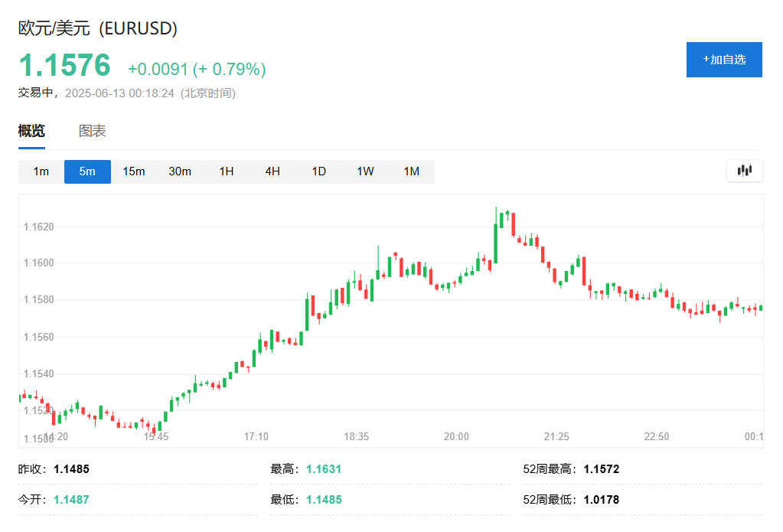Screen dimensions: 783x532
Task: Select the 1M monthly chart
Action: pyautogui.click(x=412, y=171)
